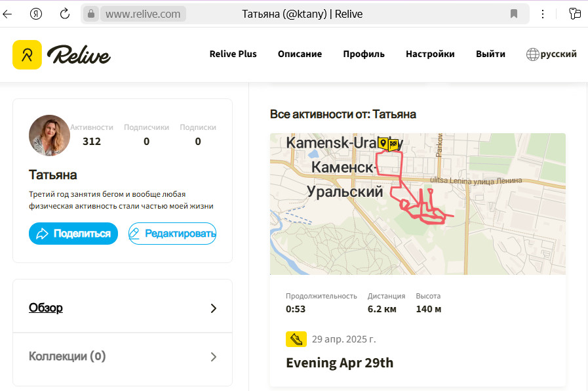
Task: Open the Описание menu item
Action: [300, 54]
